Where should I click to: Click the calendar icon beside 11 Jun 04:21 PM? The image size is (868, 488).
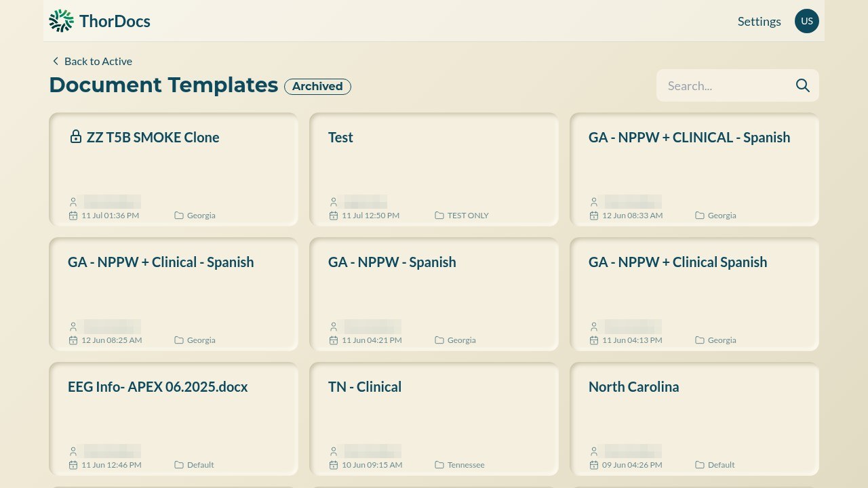(x=334, y=340)
